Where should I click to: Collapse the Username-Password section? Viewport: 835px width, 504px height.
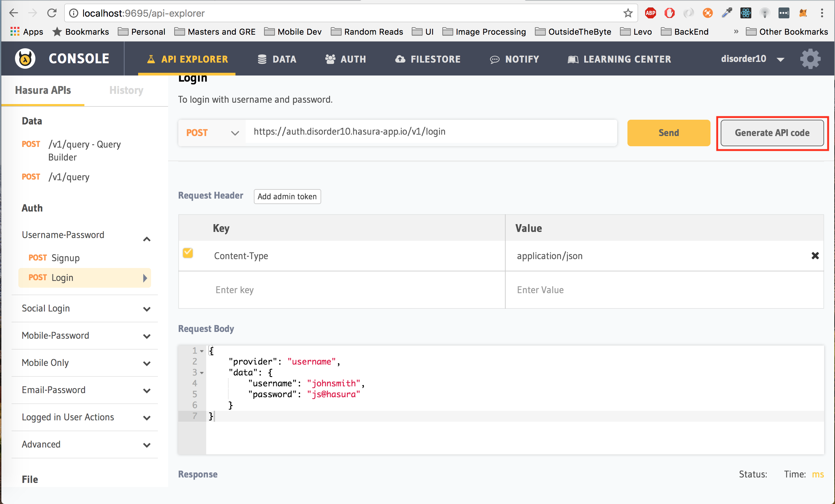(147, 239)
